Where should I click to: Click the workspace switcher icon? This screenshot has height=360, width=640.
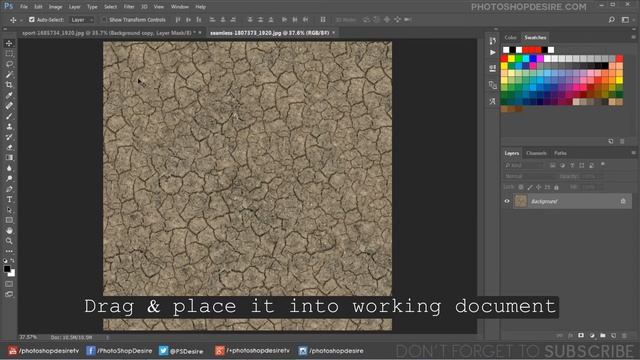625,20
